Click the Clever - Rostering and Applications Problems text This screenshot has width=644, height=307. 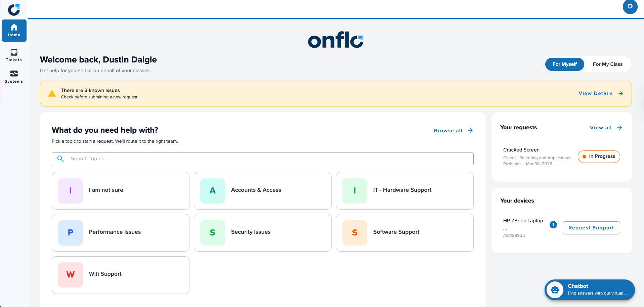click(x=537, y=161)
